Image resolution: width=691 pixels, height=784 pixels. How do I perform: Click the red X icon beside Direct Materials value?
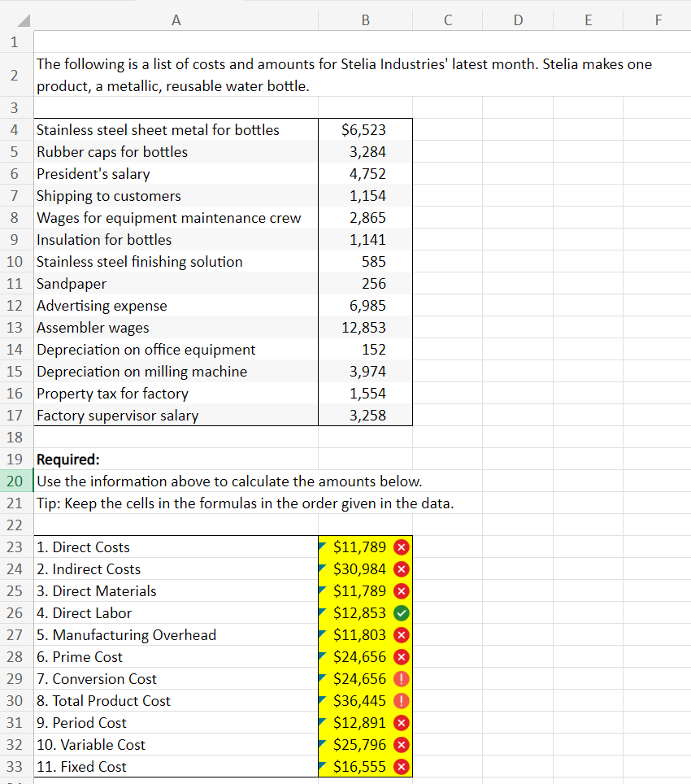(x=402, y=591)
